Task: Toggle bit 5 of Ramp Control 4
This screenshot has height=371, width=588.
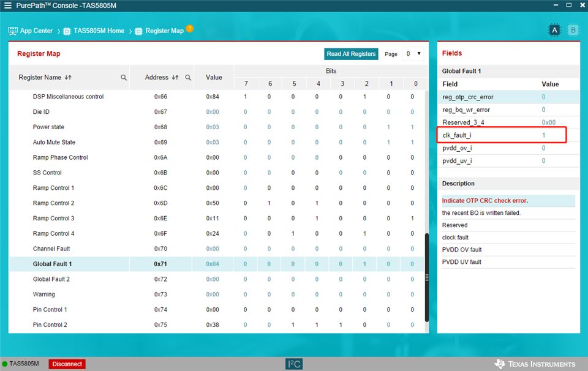Action: click(x=293, y=233)
